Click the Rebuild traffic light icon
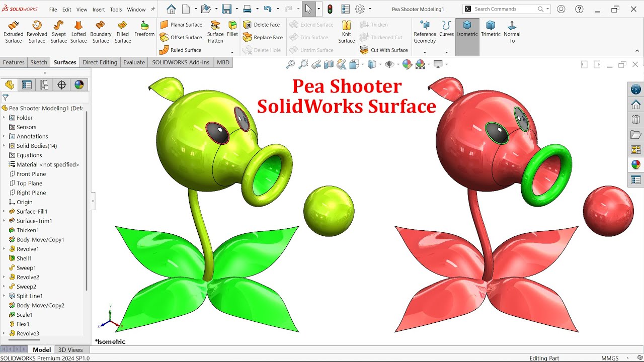 pos(330,9)
